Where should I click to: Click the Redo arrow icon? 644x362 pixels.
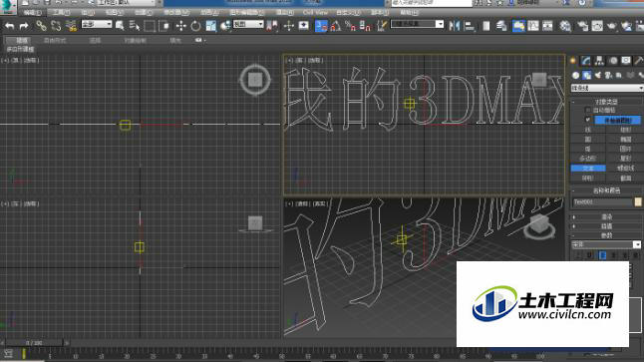coord(24,26)
